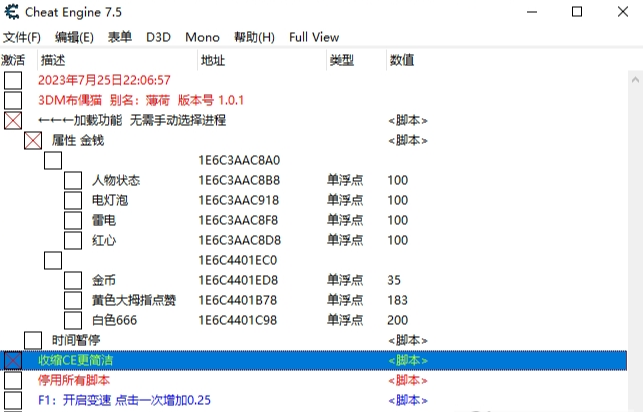Open the D3D menu
The height and width of the screenshot is (412, 643).
click(158, 37)
